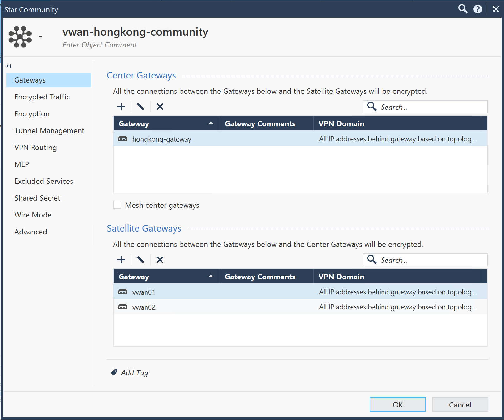Open help from the question mark icon

click(x=478, y=9)
